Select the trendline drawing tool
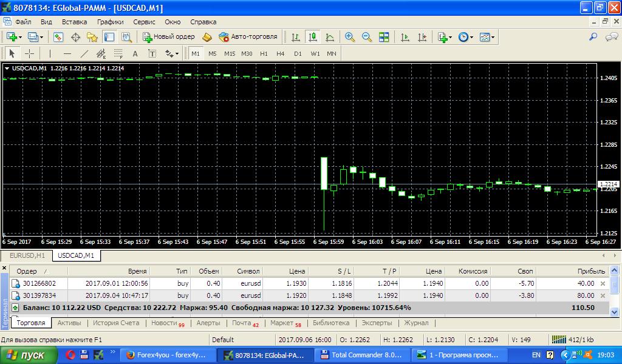The image size is (622, 364). [84, 53]
